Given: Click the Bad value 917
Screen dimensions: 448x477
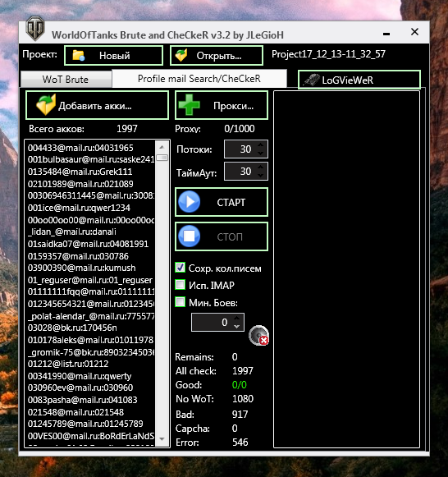Looking at the screenshot, I should pos(240,415).
